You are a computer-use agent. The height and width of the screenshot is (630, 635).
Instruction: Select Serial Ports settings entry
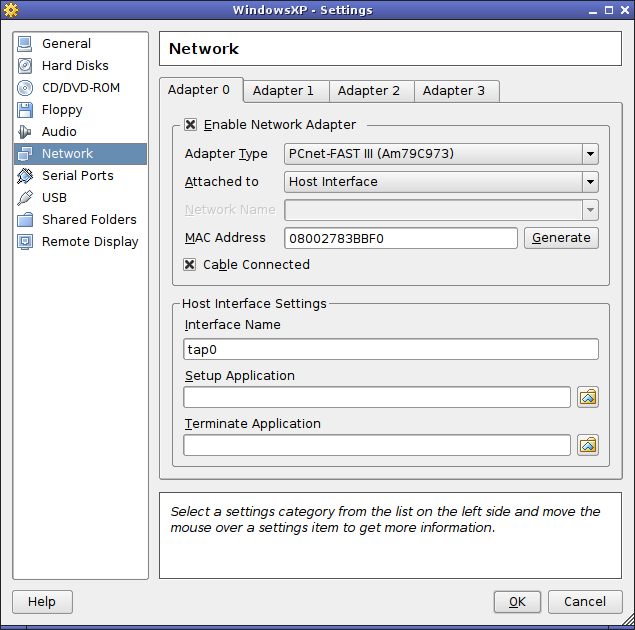(78, 176)
